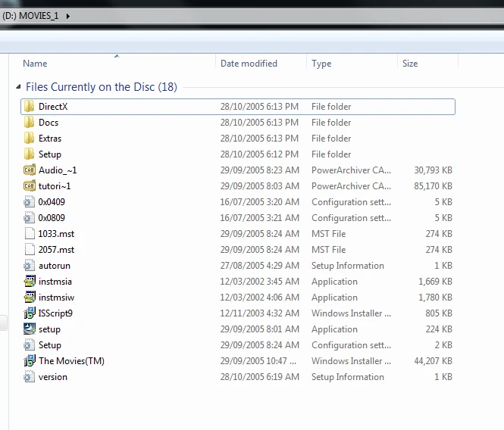The image size is (504, 430).
Task: Select the version setup information icon
Action: pos(30,377)
